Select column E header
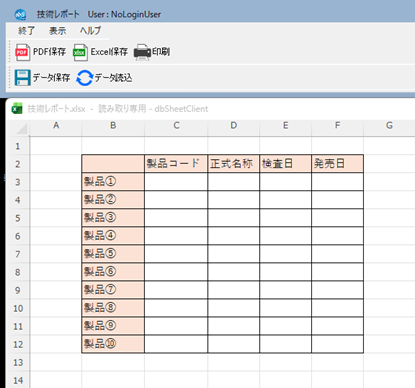The width and height of the screenshot is (415, 388). tap(285, 126)
